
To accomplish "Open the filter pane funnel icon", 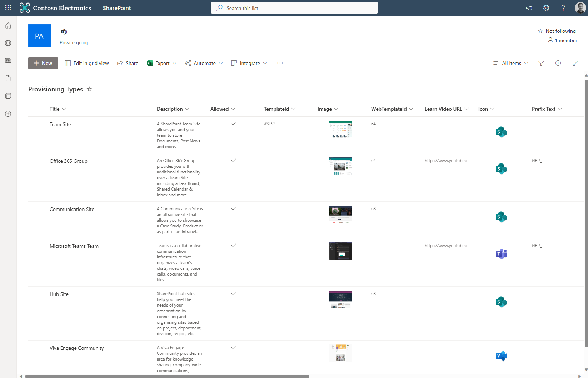I will (541, 63).
